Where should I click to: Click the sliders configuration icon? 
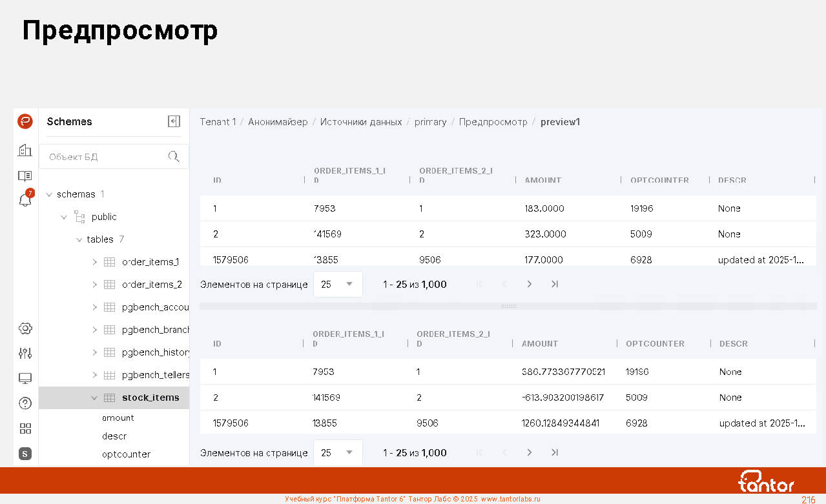[25, 353]
